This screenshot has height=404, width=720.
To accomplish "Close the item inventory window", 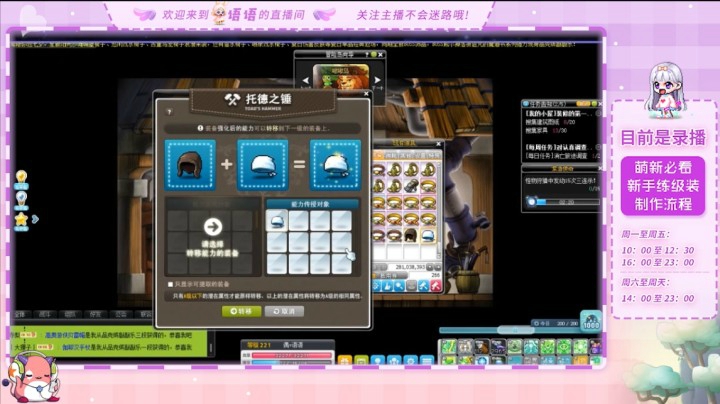I will pos(438,144).
